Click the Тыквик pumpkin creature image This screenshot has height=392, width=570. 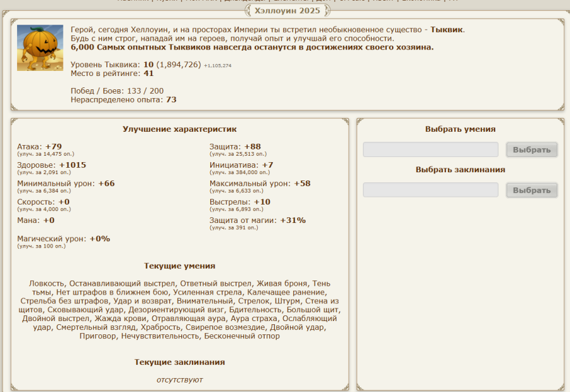[x=40, y=48]
